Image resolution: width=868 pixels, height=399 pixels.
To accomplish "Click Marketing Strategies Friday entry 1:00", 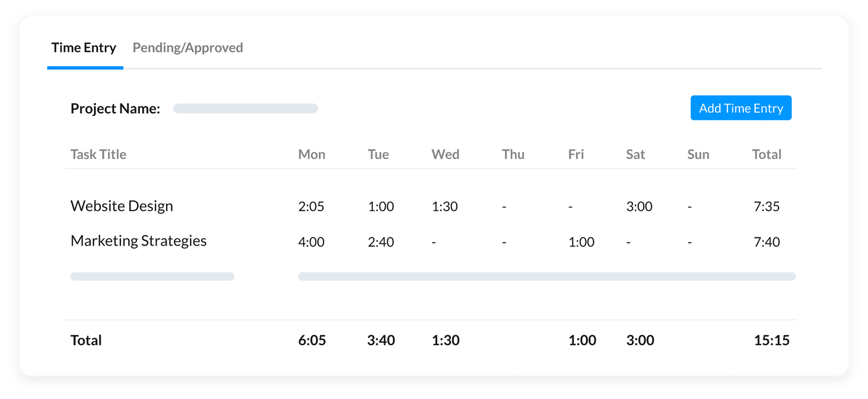I will (581, 242).
